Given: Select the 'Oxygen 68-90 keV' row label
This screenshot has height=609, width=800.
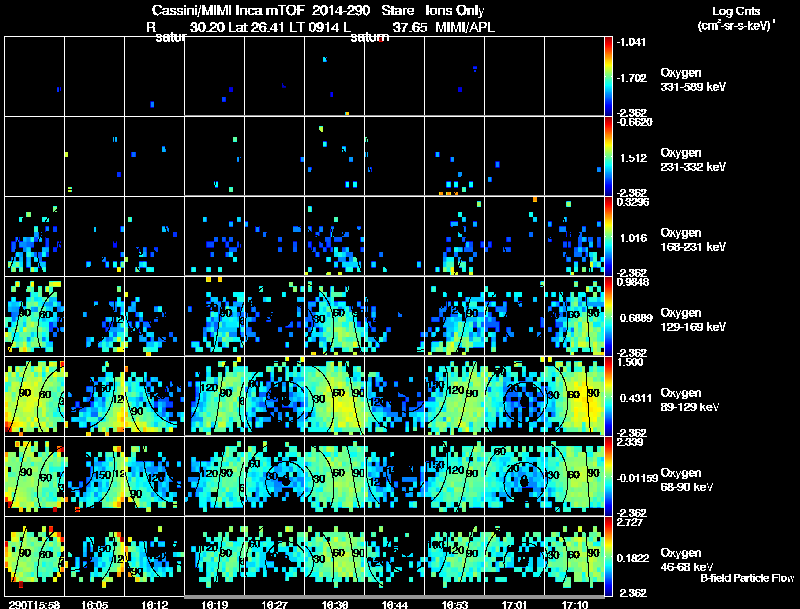Looking at the screenshot, I should (687, 480).
